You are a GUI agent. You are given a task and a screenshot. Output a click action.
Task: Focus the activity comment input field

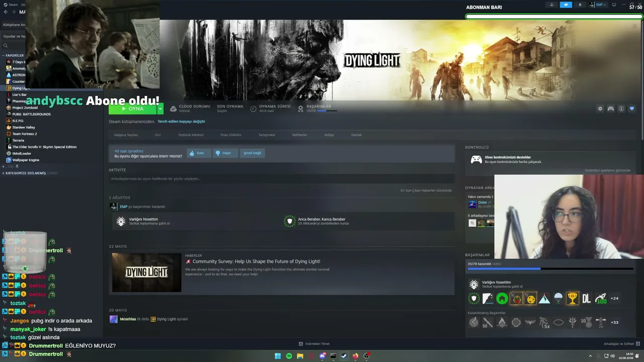pos(282,178)
